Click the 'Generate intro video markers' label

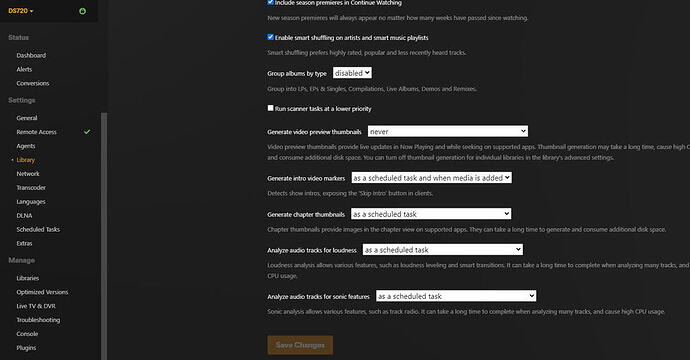pyautogui.click(x=306, y=178)
